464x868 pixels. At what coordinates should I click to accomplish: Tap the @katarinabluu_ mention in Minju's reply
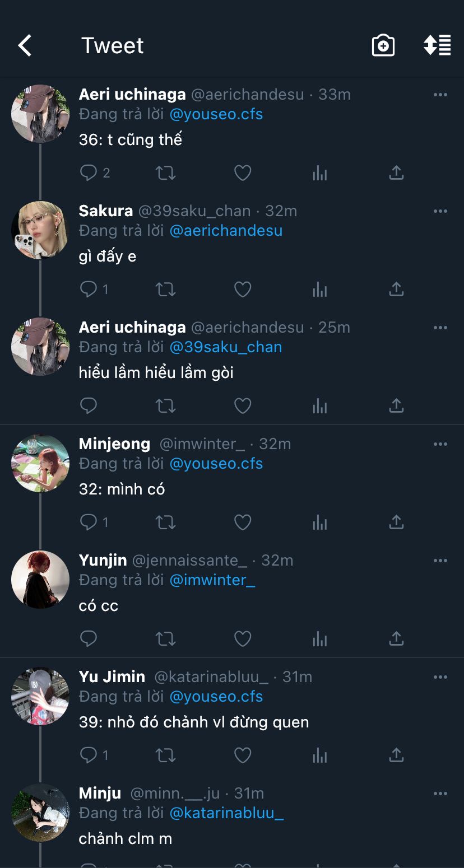click(x=226, y=813)
